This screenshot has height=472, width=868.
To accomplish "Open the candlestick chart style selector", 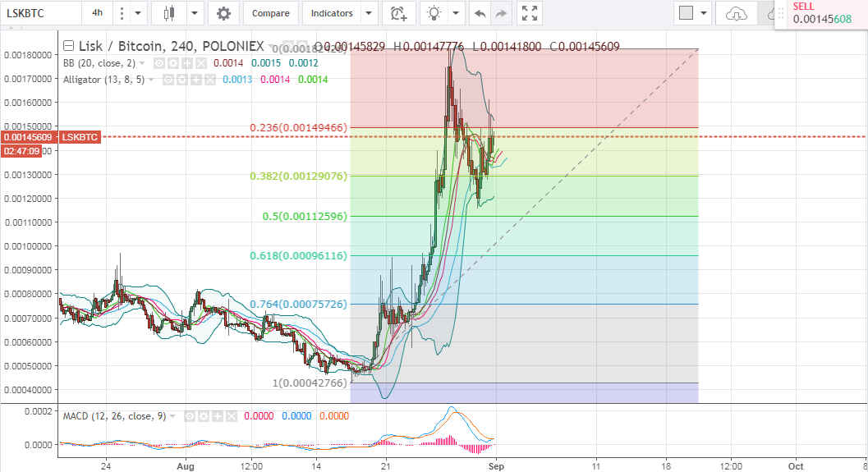I will pos(169,13).
